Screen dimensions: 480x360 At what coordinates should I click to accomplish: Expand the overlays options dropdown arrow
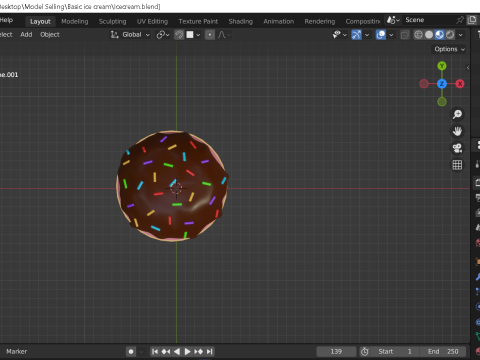click(391, 35)
